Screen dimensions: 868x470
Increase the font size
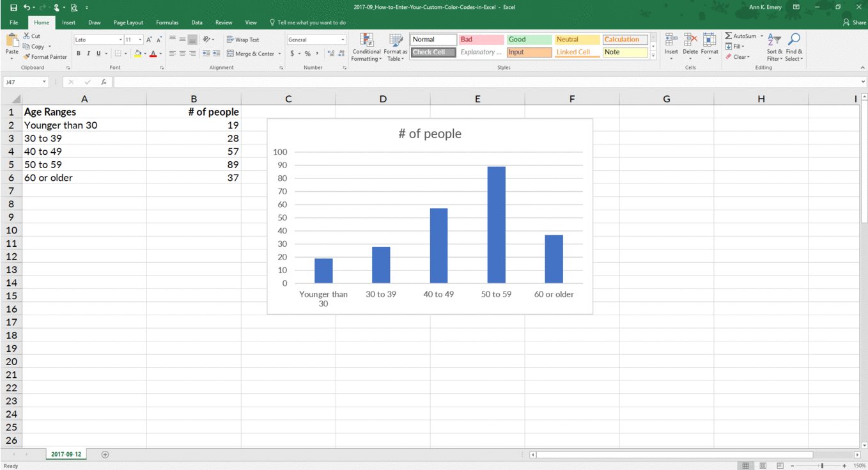click(148, 38)
